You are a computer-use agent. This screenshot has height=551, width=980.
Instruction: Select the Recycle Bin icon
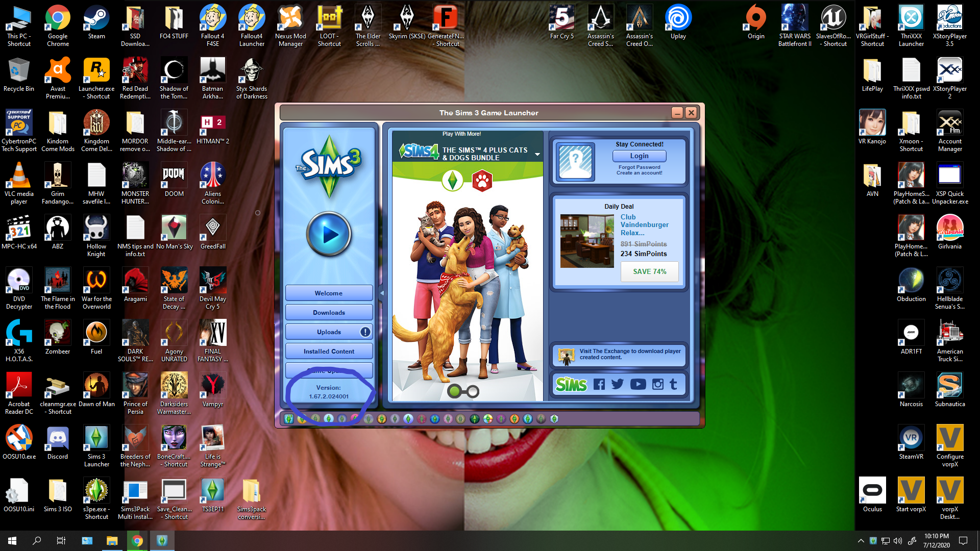[19, 75]
